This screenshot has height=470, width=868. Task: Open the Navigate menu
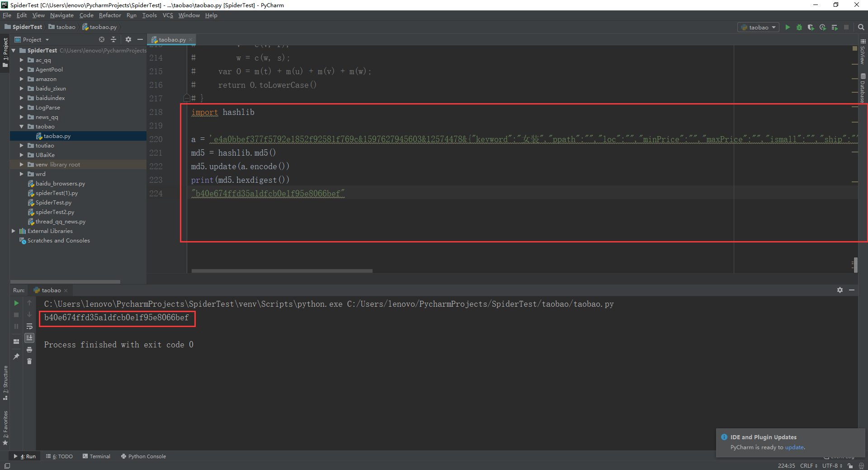click(62, 15)
